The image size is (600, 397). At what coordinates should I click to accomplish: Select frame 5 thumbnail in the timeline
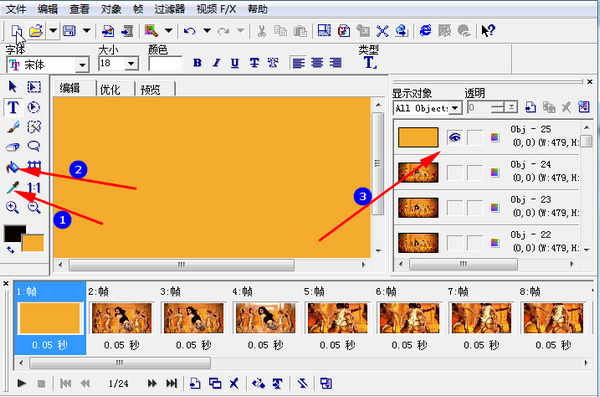tap(338, 318)
